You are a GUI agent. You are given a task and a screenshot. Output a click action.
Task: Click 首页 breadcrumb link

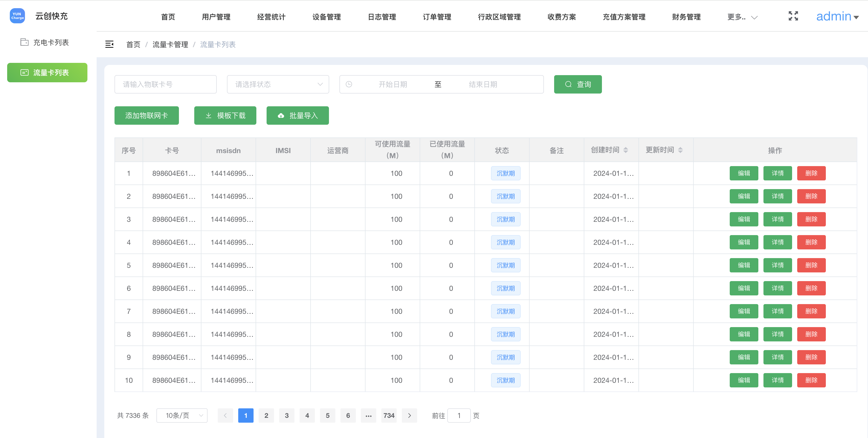click(133, 44)
